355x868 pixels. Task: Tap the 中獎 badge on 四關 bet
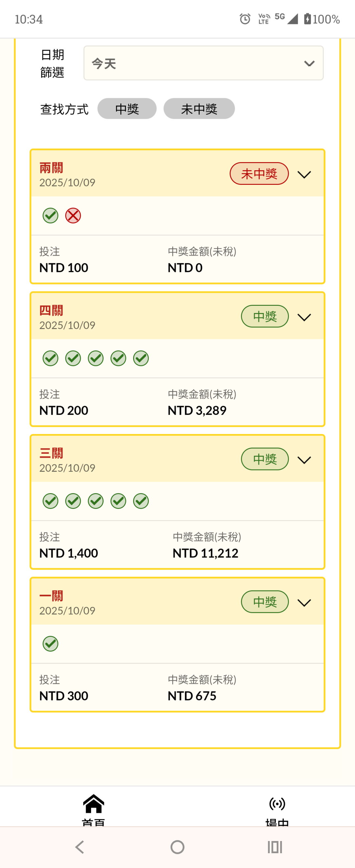pyautogui.click(x=265, y=316)
